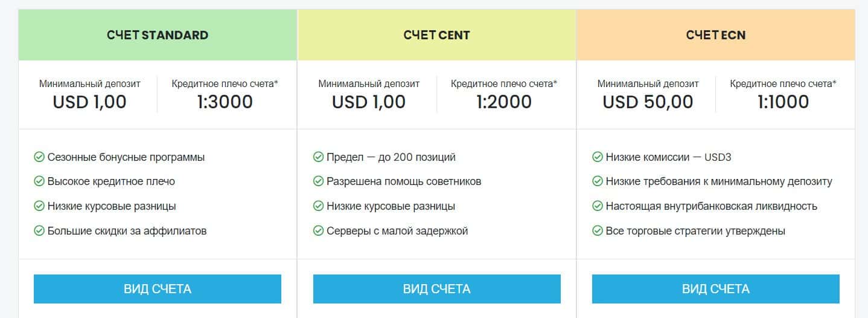
Task: Select the СЧЕТ STANDARD green header
Action: click(x=158, y=35)
